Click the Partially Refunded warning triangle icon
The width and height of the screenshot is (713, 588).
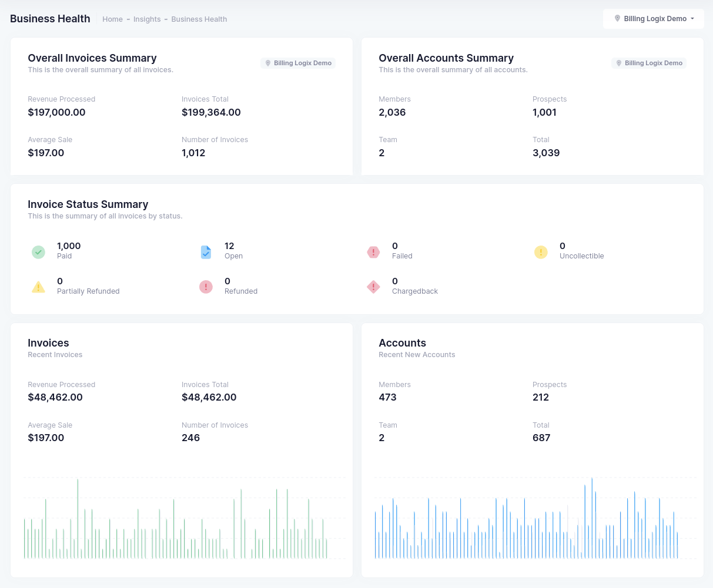[x=38, y=287]
